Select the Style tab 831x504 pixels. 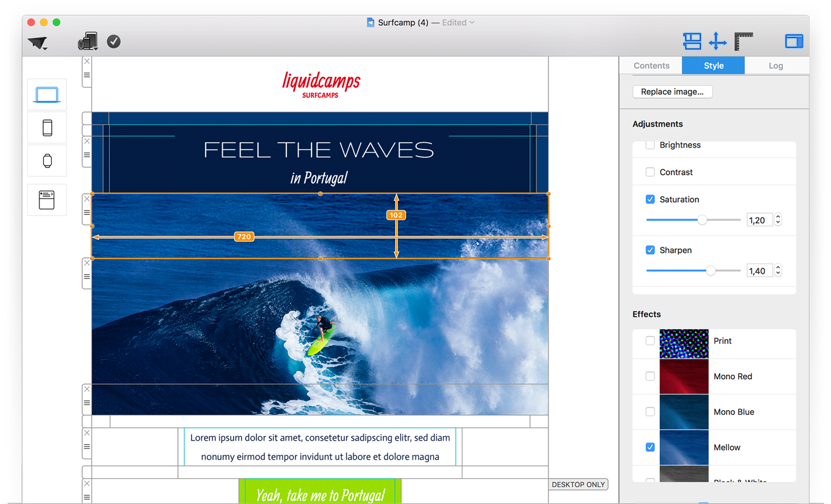pos(713,65)
